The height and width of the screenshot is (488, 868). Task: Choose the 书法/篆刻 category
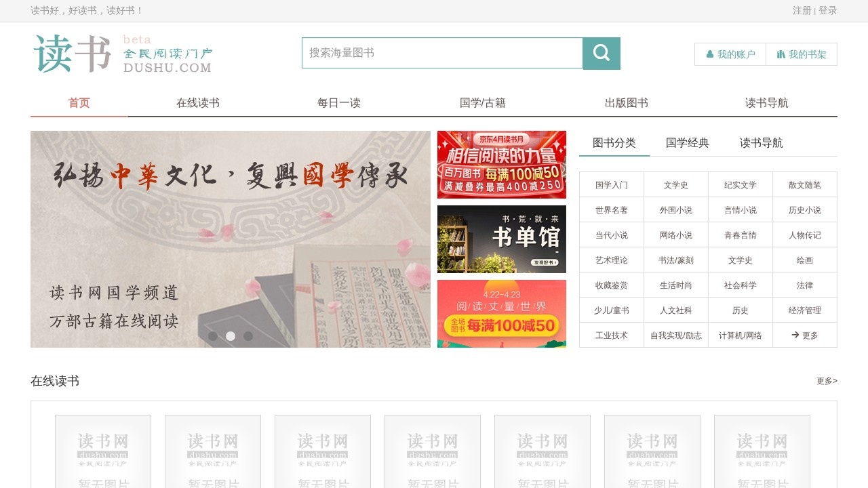pos(676,260)
